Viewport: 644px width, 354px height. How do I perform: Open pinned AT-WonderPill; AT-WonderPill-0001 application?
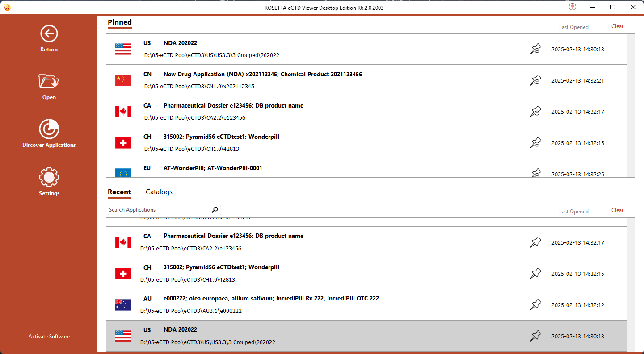(x=213, y=168)
